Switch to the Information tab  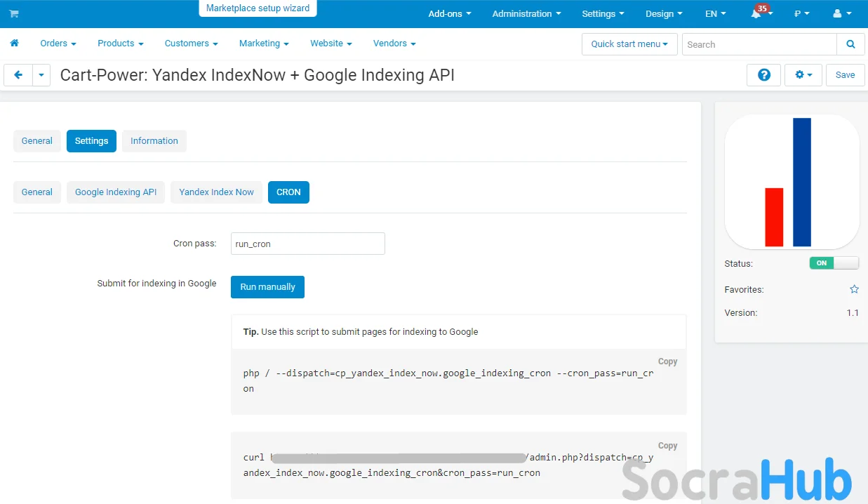154,141
